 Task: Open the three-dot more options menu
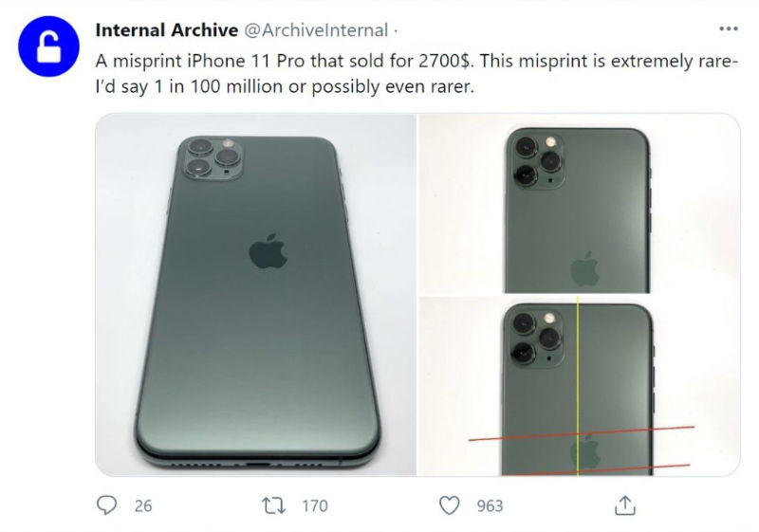point(728,29)
